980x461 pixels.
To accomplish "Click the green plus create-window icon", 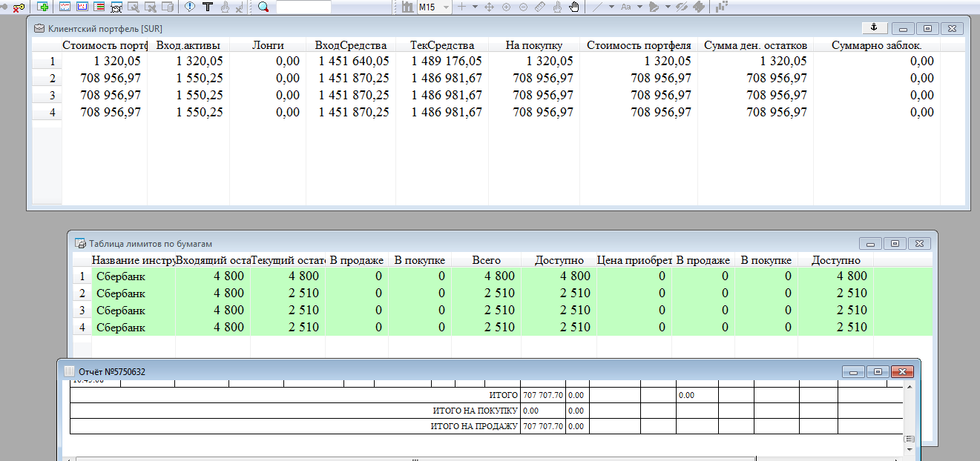I will 43,7.
